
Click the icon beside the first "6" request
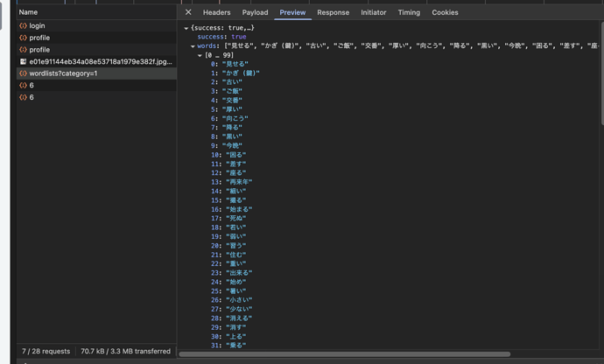coord(24,86)
